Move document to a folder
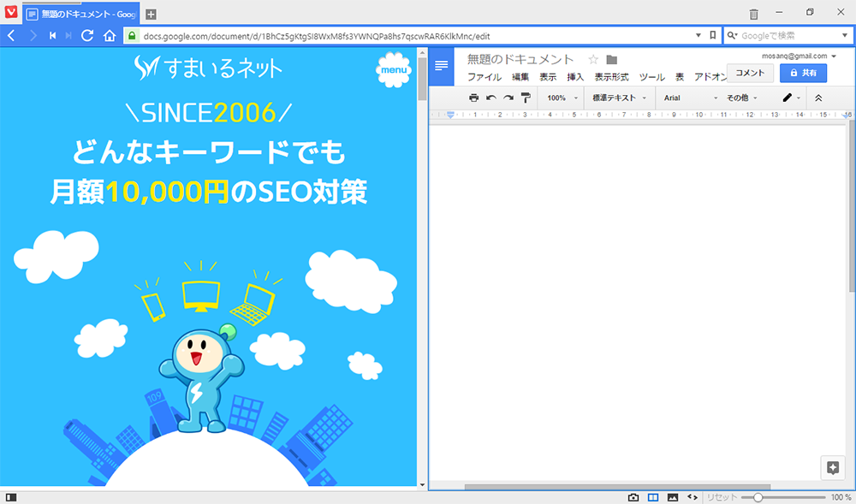The width and height of the screenshot is (856, 504). coord(611,59)
